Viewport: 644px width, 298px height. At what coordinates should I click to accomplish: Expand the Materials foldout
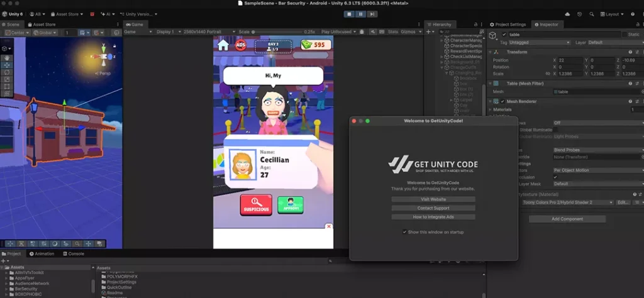pos(490,109)
